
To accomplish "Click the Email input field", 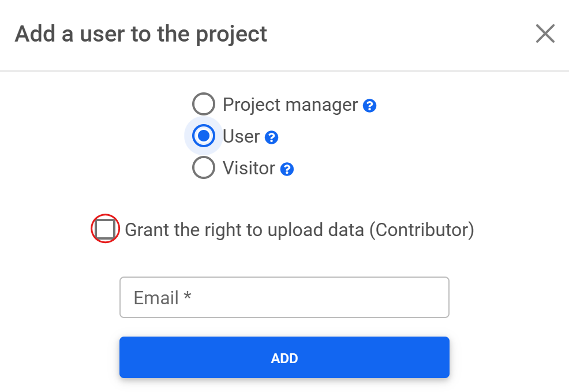I will coord(284,297).
